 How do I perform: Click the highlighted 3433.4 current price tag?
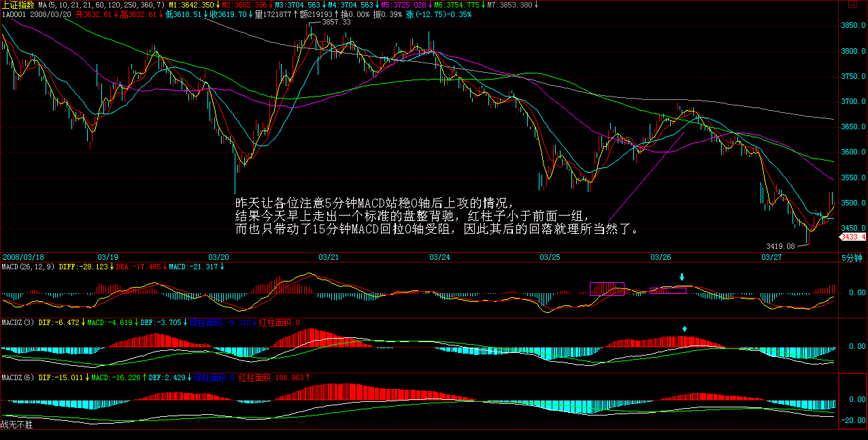click(x=853, y=237)
